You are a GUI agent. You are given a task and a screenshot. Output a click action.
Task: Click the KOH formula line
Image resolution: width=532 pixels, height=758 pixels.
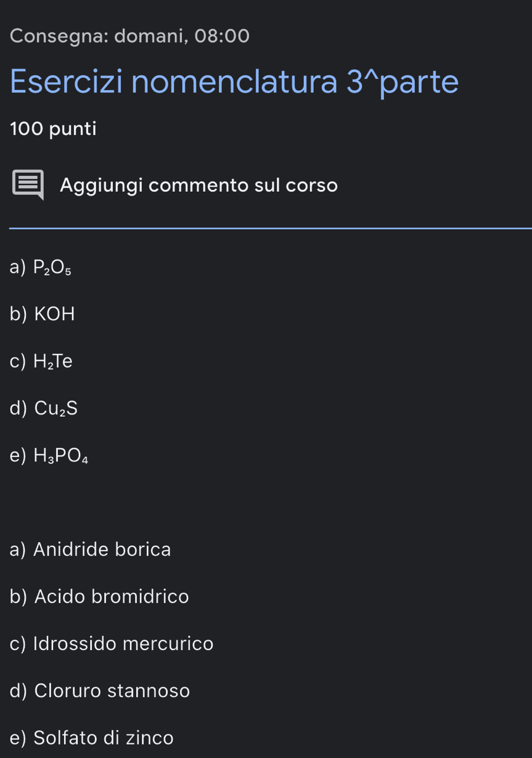(54, 314)
